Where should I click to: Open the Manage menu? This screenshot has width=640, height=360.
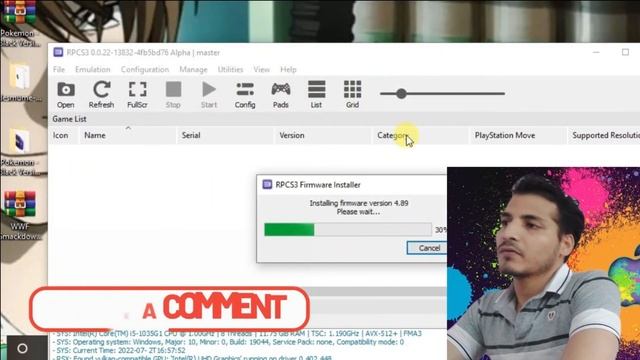(x=193, y=69)
